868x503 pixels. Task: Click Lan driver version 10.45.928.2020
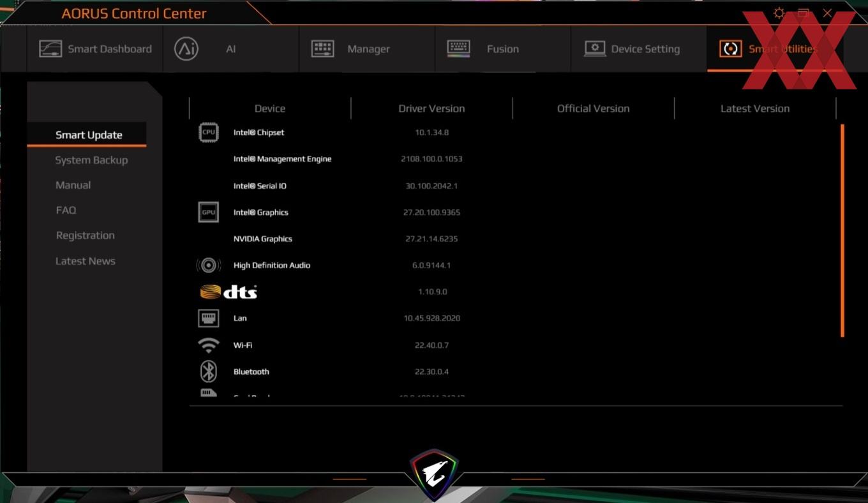[431, 318]
